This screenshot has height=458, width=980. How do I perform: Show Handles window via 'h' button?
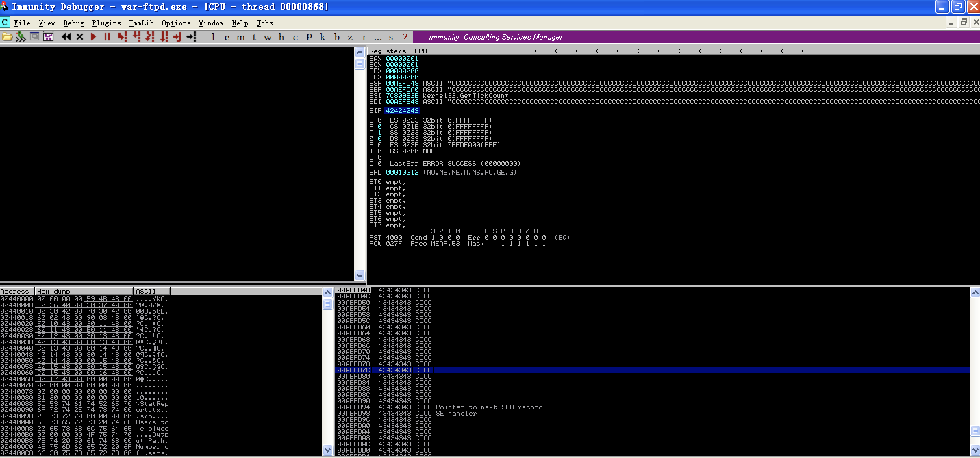(x=281, y=37)
